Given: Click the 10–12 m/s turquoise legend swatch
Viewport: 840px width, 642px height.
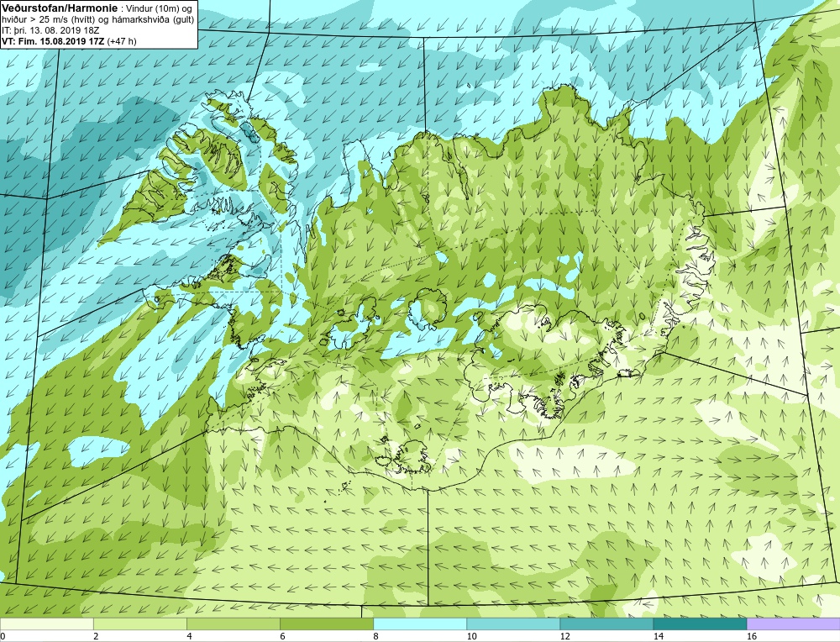Looking at the screenshot, I should point(512,624).
